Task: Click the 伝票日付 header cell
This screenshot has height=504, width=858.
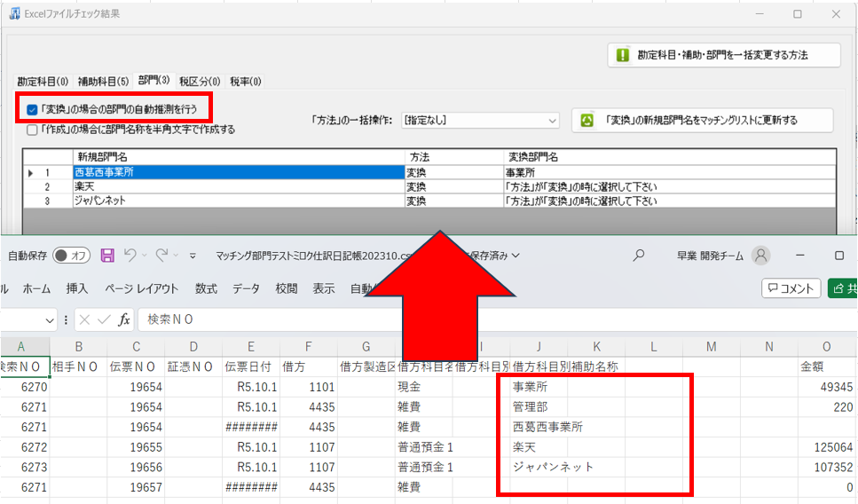Action: point(250,367)
